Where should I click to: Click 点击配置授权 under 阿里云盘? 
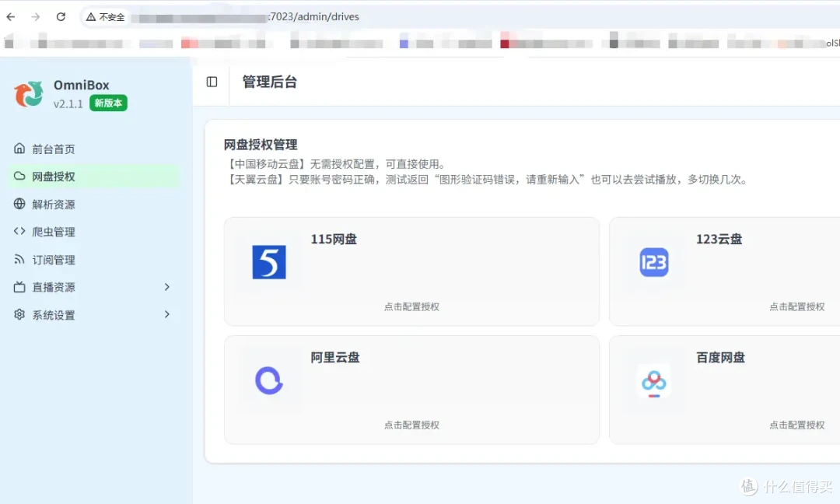point(411,425)
